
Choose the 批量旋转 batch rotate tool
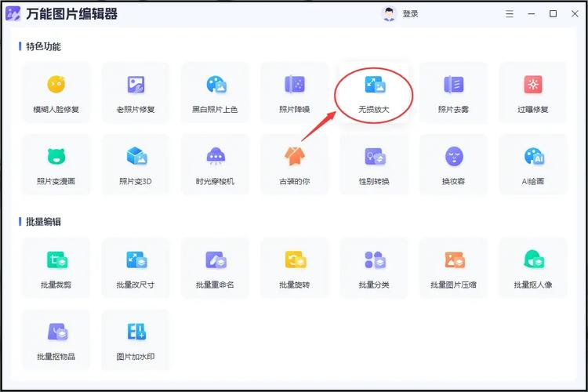(x=294, y=268)
